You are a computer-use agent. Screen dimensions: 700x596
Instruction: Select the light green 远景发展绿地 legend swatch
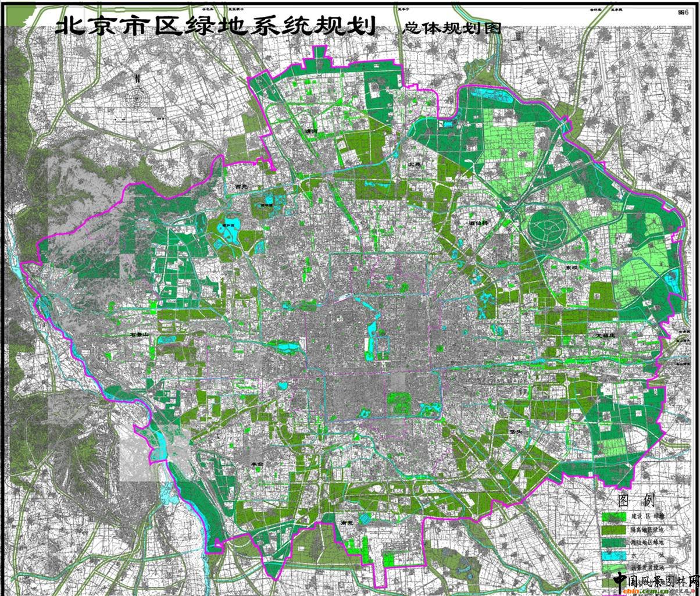615,568
